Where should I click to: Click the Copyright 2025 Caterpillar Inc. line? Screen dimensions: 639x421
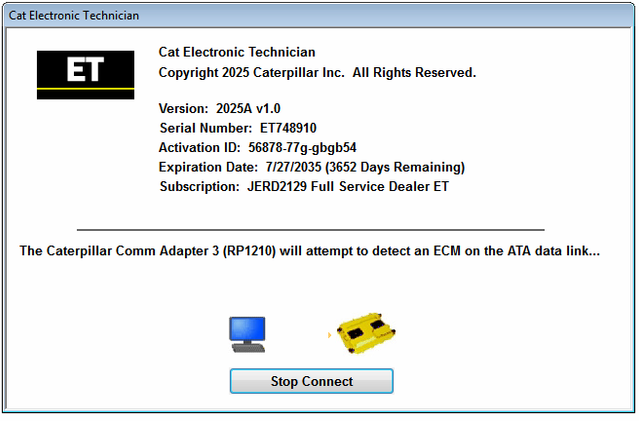317,73
